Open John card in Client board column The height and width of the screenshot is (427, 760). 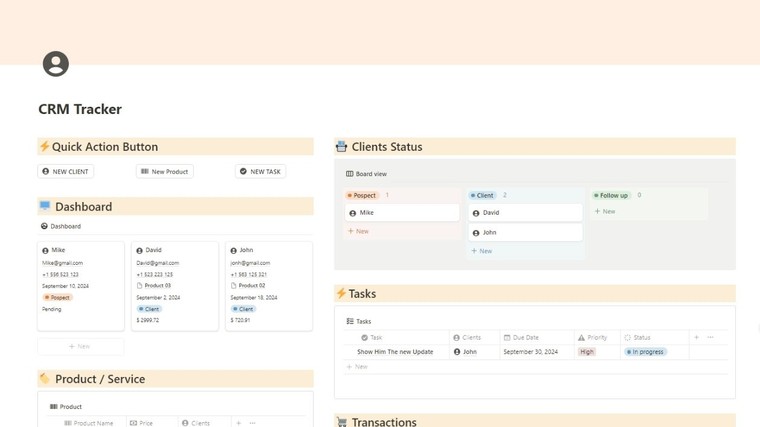coord(525,232)
